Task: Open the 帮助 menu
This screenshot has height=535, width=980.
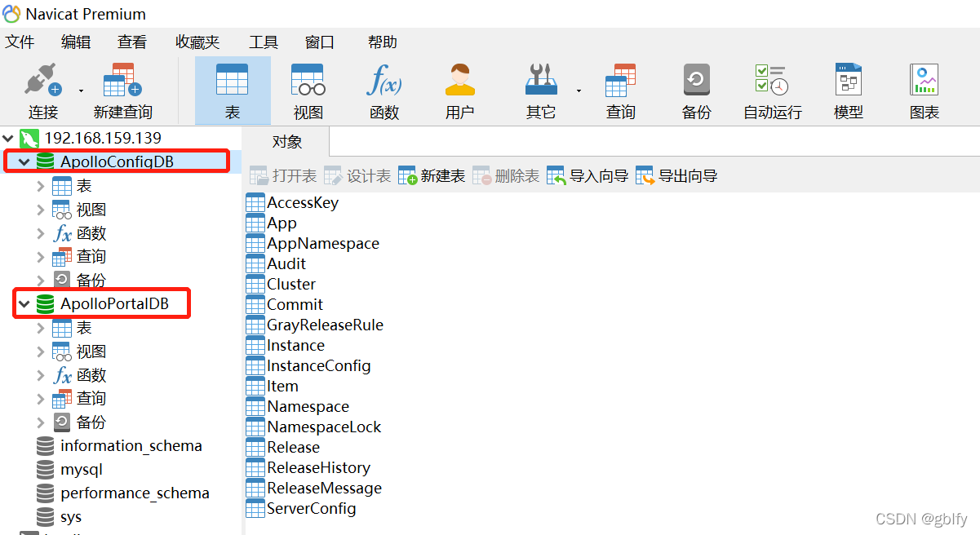Action: click(383, 42)
